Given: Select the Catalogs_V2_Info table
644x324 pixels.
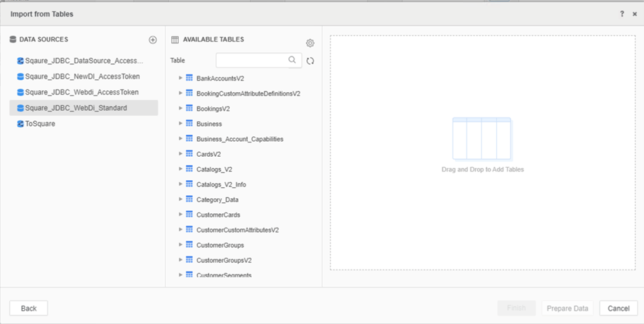Looking at the screenshot, I should coord(222,184).
